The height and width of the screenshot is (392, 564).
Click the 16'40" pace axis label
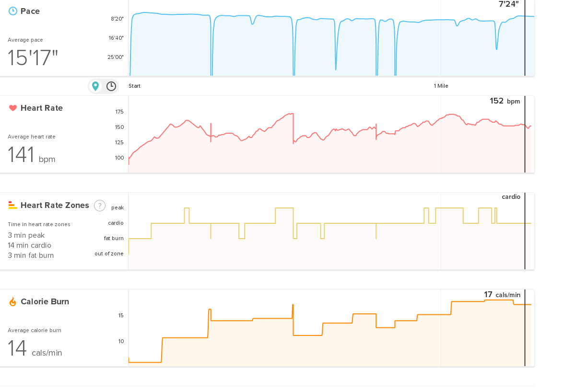click(x=116, y=38)
